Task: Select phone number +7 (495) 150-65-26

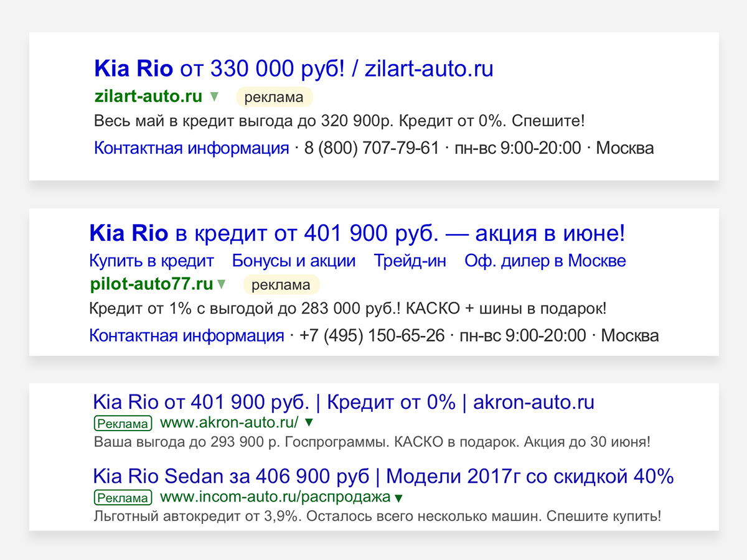Action: [372, 336]
